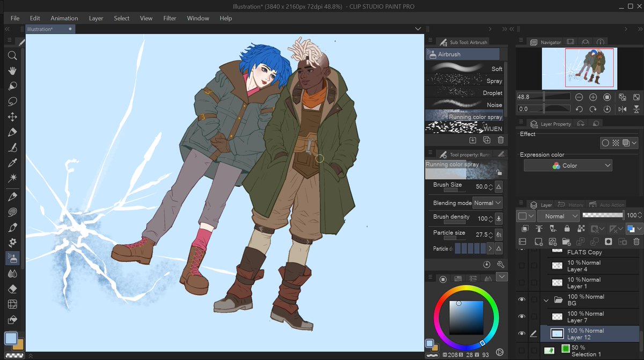Click the layer opacity slider
Viewport: 644px width, 360px height.
pyautogui.click(x=603, y=215)
